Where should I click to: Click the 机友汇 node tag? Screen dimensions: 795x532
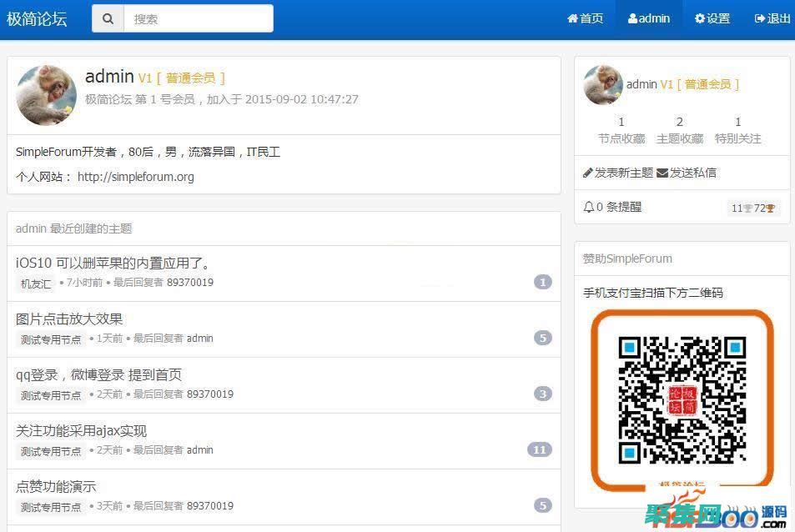click(x=35, y=284)
